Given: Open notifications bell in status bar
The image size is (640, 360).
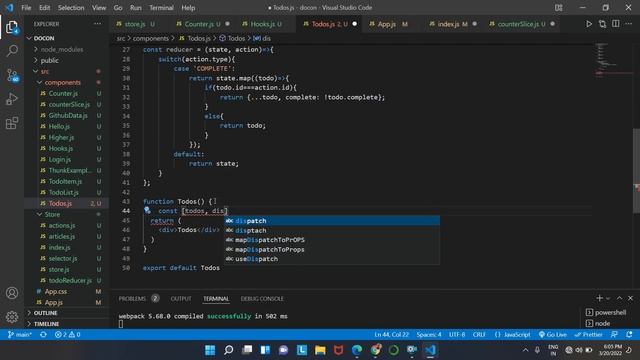Looking at the screenshot, I should click(629, 335).
